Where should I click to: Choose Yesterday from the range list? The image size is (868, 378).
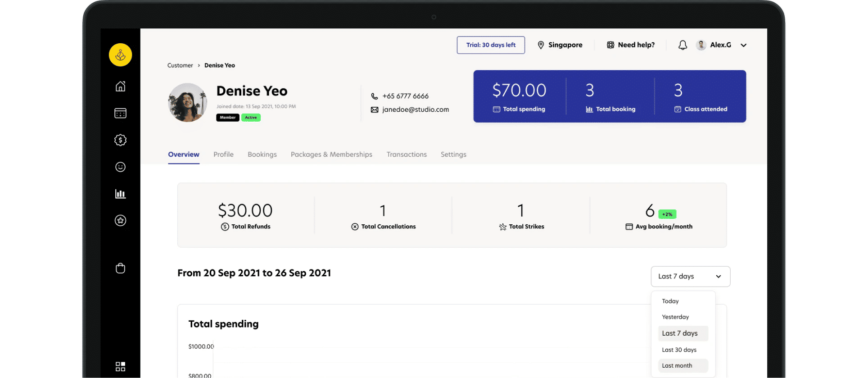click(x=675, y=317)
